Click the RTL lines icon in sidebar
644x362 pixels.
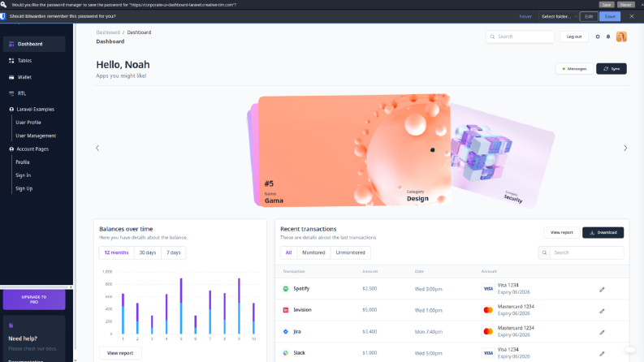pyautogui.click(x=11, y=93)
